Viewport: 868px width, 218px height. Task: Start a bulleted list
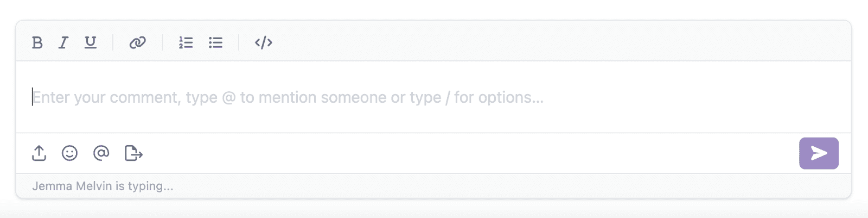click(x=216, y=42)
